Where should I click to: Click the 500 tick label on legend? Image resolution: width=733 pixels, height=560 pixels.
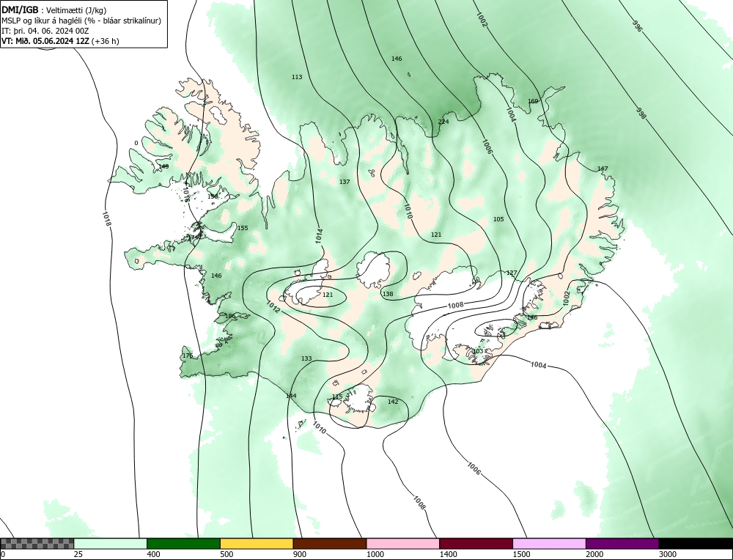coord(226,554)
